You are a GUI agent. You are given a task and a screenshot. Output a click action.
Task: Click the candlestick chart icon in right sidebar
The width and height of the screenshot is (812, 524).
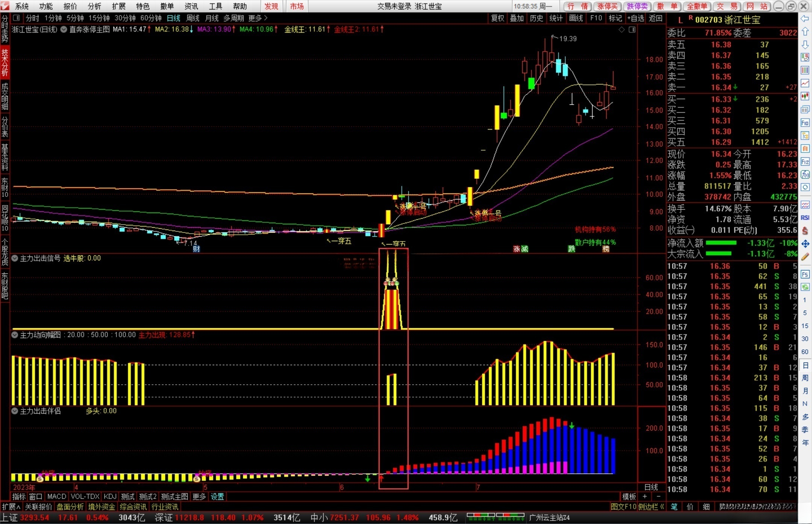click(805, 97)
